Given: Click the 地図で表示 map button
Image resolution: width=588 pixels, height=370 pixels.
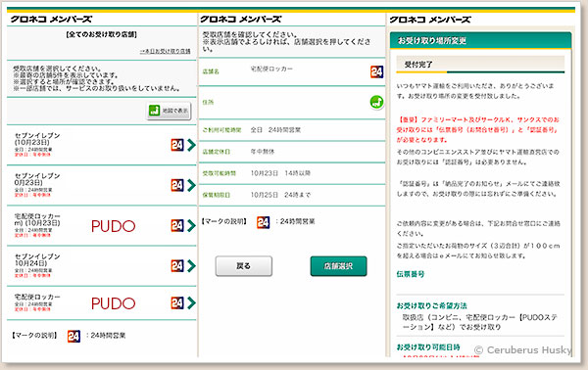Looking at the screenshot, I should pyautogui.click(x=169, y=111).
